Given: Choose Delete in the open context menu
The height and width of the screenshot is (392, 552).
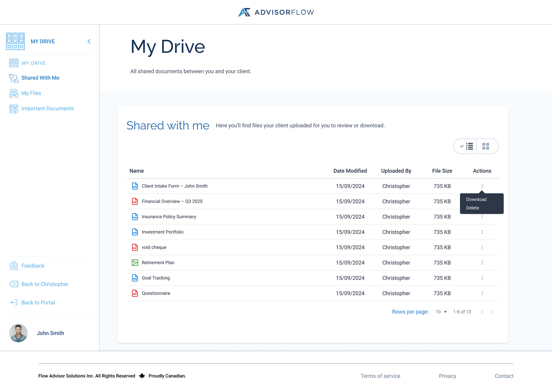Looking at the screenshot, I should coord(472,208).
